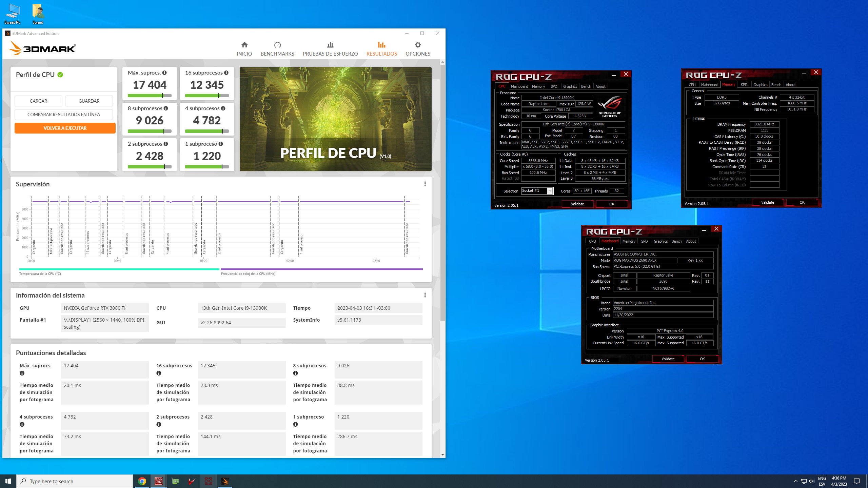Select Memory tab in Mainboard CPU-Z window
Viewport: 868px width, 488px height.
click(x=629, y=241)
